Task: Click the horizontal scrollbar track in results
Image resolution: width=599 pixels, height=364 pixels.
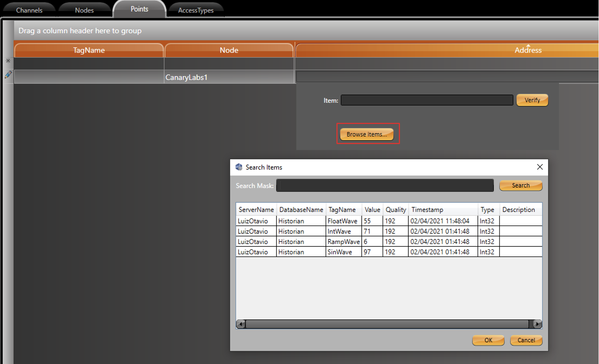Action: pos(387,324)
